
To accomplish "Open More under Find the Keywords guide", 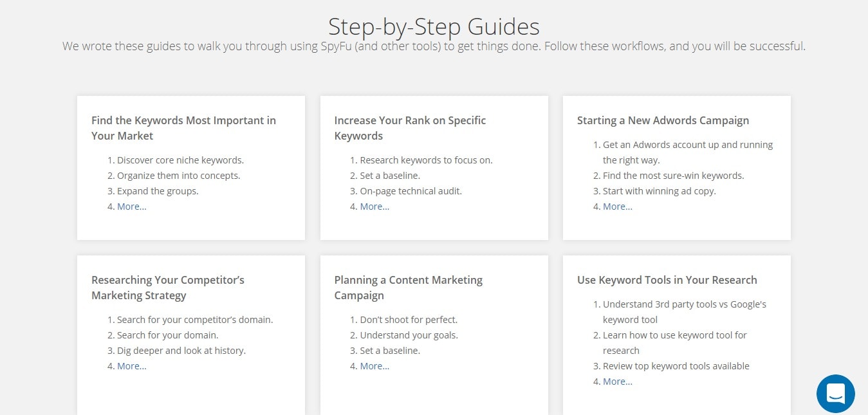I will click(132, 207).
